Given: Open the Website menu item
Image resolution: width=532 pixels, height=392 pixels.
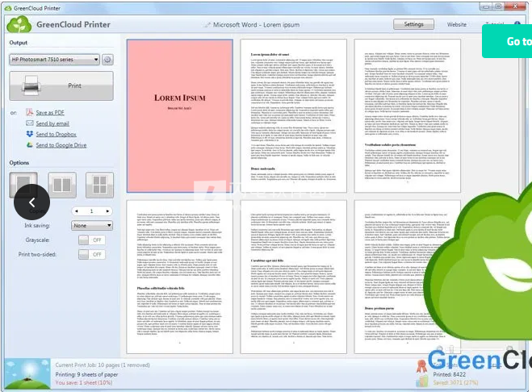Looking at the screenshot, I should tap(456, 25).
